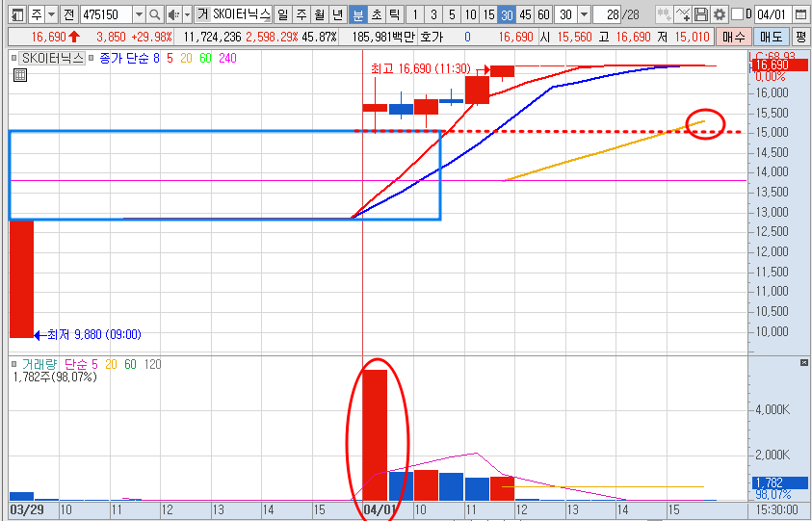Screen dimensions: 812x521
Task: Open the calendar date picker icon
Action: [801, 14]
